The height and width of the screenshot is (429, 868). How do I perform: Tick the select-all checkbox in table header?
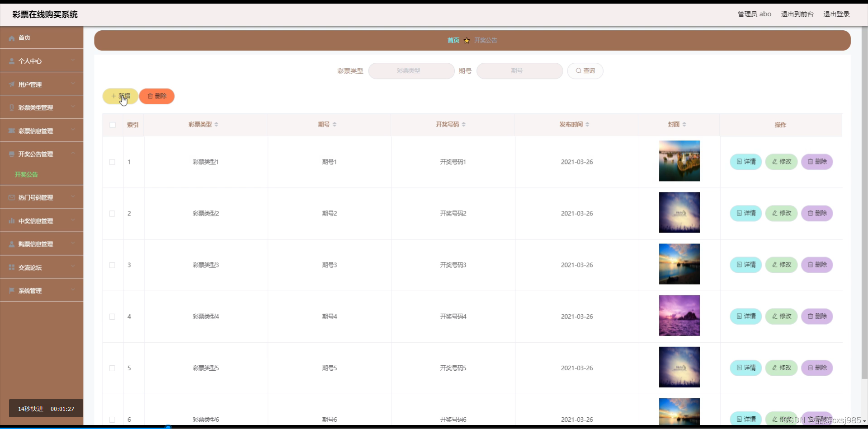pos(113,125)
